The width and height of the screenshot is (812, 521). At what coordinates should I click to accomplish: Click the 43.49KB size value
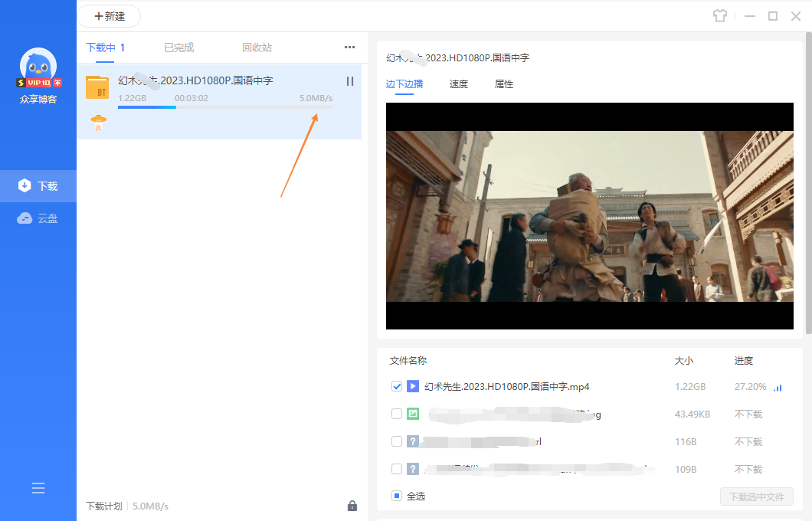tap(692, 414)
